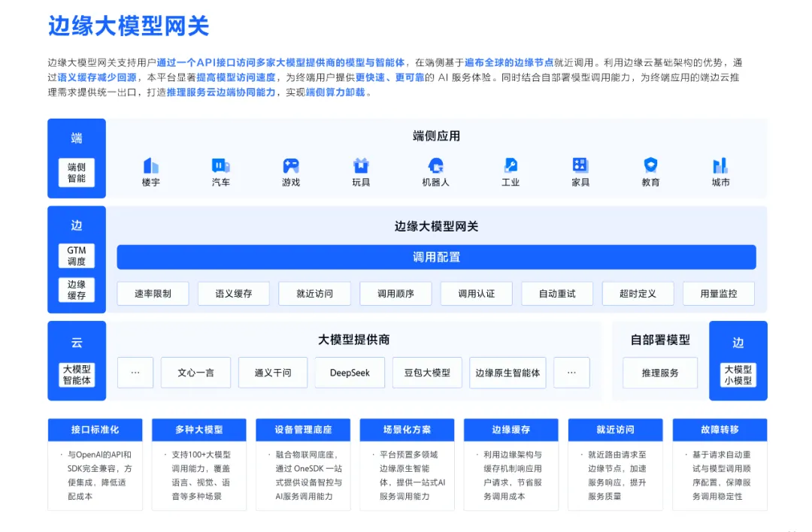Click the 故障转移 card header

[720, 430]
